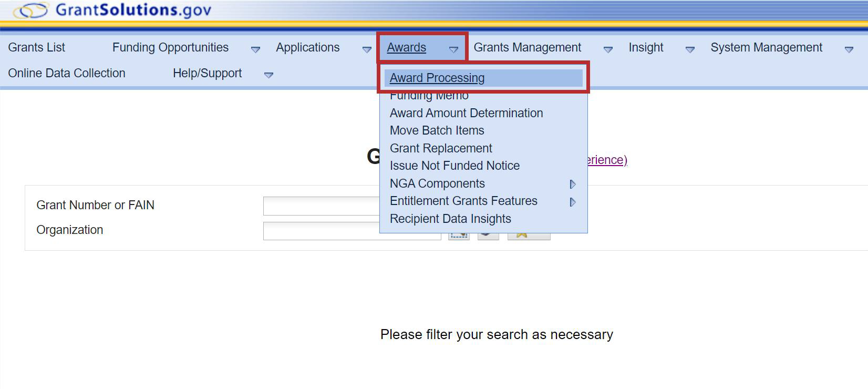
Task: Open the Applications menu arrow
Action: 367,49
